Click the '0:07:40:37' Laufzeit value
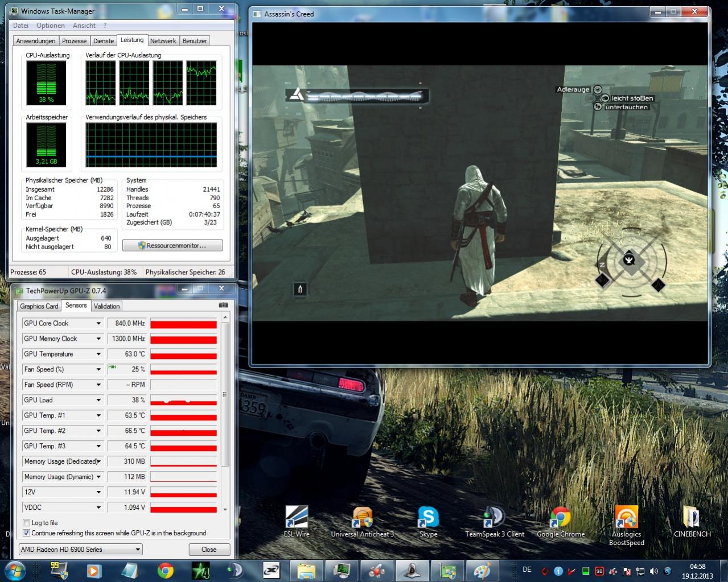728x582 pixels. click(204, 214)
